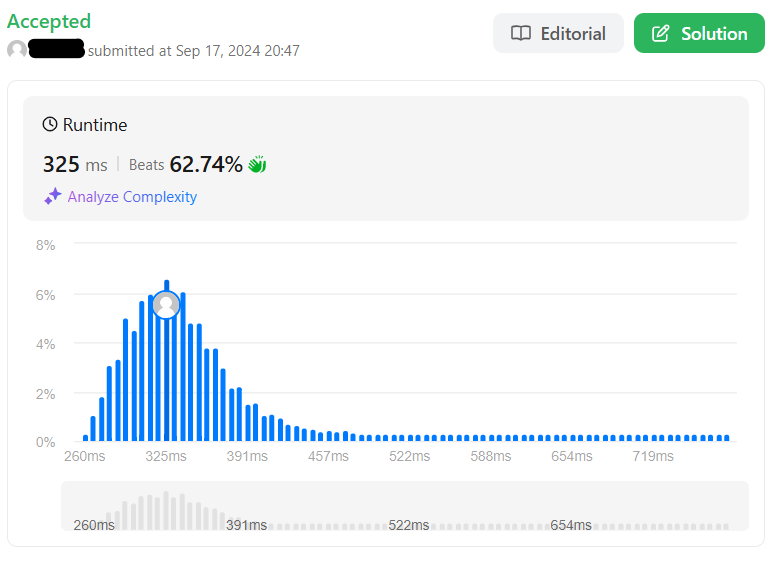
Task: Click the clapping hands icon after 62.74%
Action: 257,164
